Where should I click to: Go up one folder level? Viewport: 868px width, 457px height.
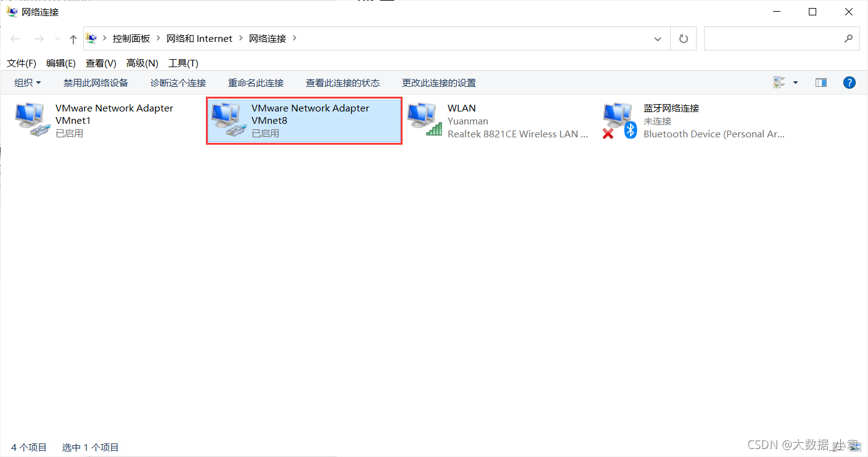(73, 39)
